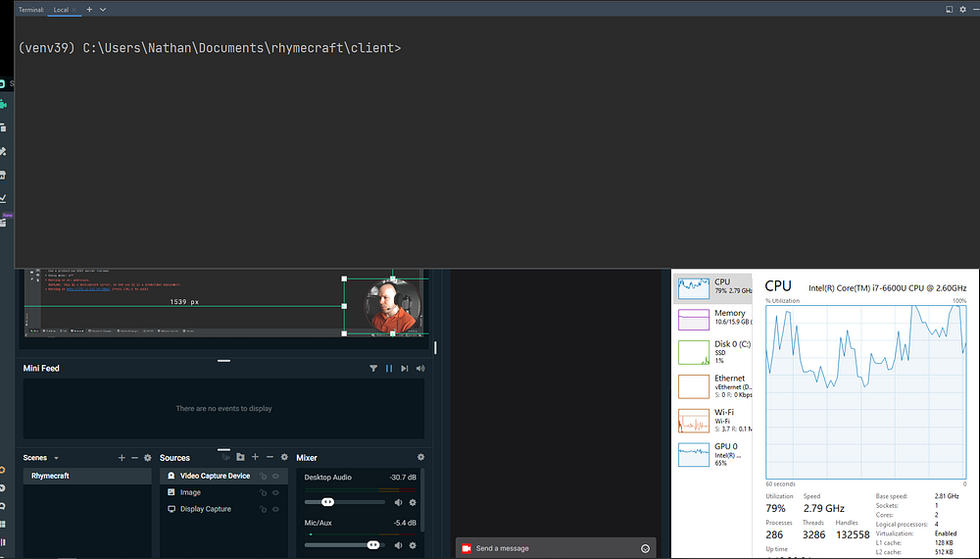The height and width of the screenshot is (559, 980).
Task: Add a new terminal session tab
Action: pyautogui.click(x=89, y=10)
